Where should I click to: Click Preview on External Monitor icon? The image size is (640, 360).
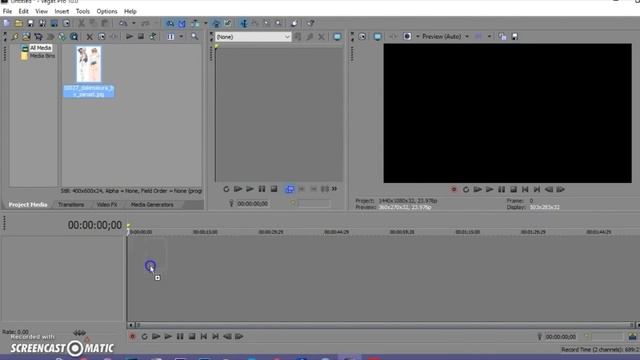[378, 37]
